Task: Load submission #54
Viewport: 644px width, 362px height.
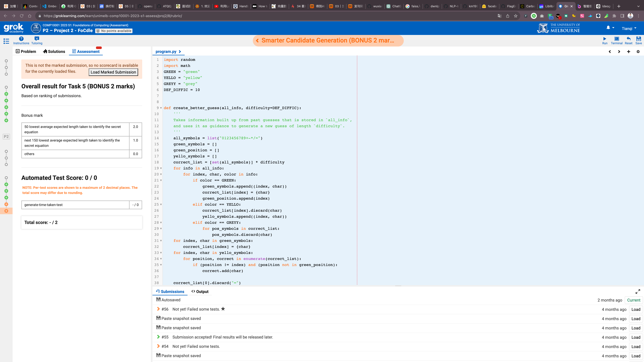Action: 636,347
